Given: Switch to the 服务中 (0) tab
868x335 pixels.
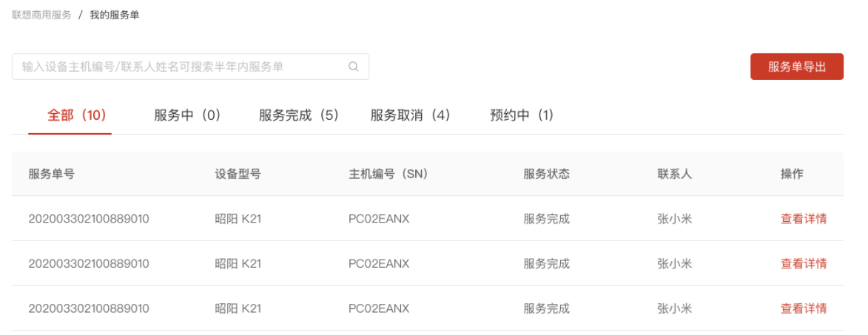Looking at the screenshot, I should tap(187, 115).
